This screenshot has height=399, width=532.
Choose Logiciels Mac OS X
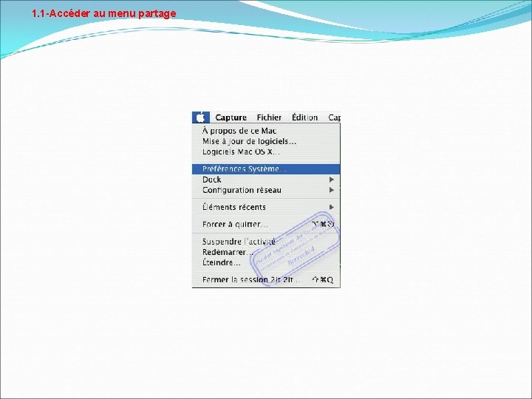(266, 151)
